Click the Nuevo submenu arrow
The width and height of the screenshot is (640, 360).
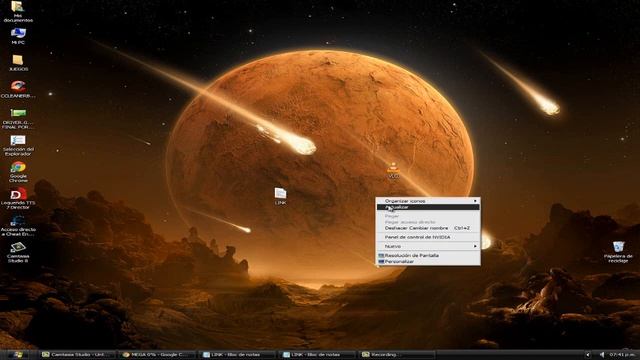pyautogui.click(x=475, y=246)
